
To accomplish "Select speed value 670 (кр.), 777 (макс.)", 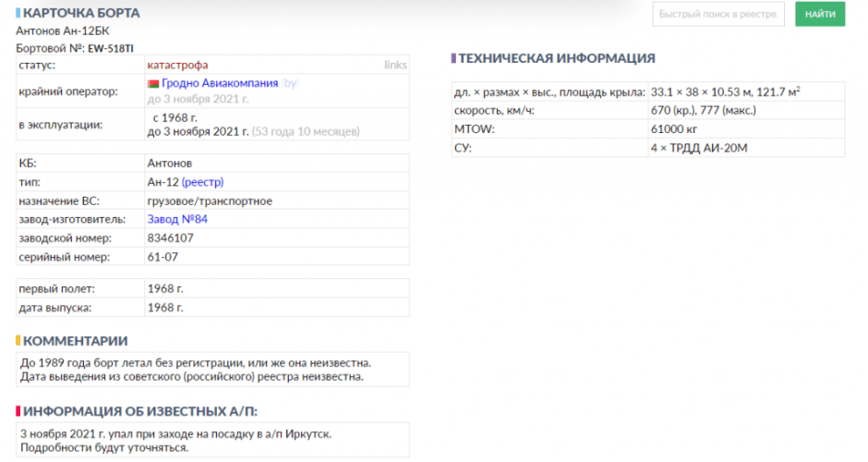I will point(704,110).
